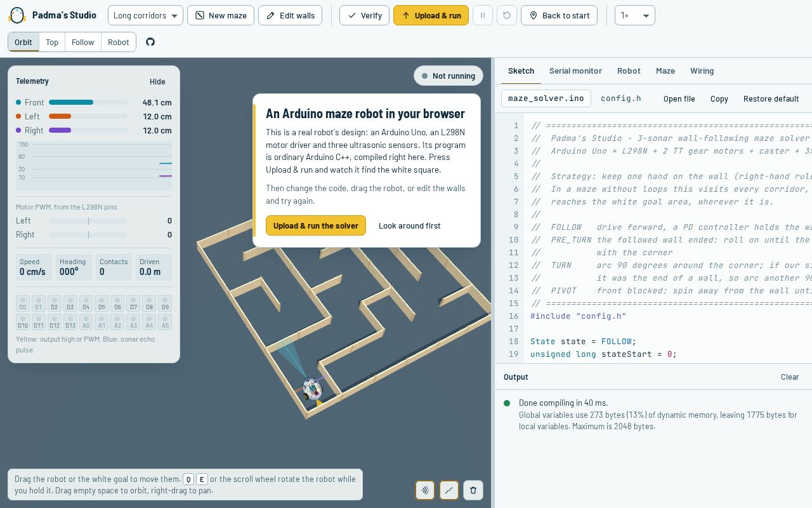Click the A5 pin indicator
The width and height of the screenshot is (812, 508).
pos(165,322)
